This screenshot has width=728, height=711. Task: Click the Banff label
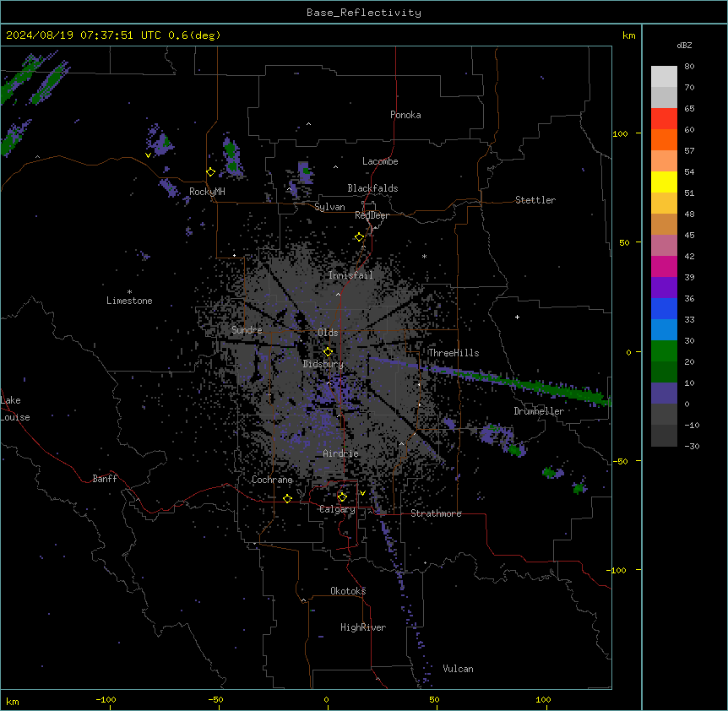tap(105, 479)
